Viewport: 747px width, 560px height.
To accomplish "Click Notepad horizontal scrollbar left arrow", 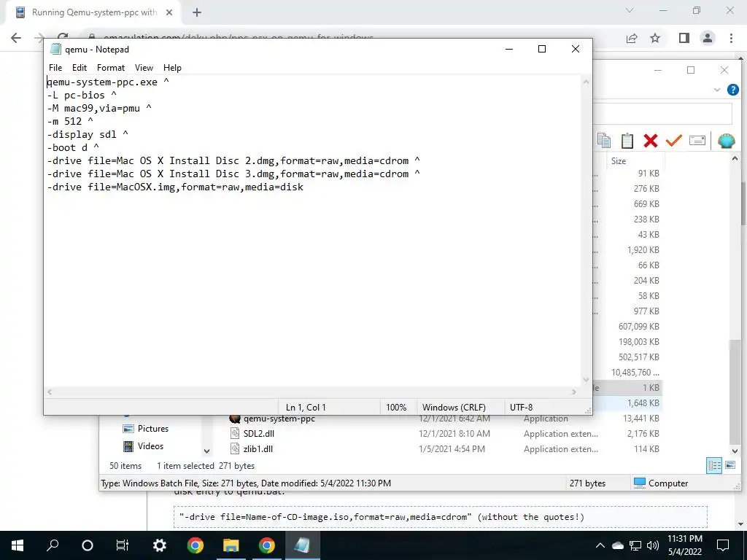I will [50, 392].
